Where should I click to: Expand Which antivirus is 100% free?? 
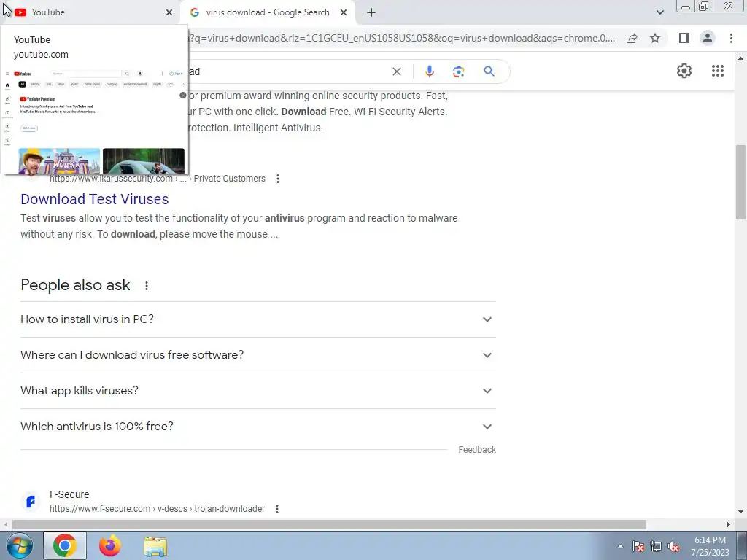click(x=258, y=426)
